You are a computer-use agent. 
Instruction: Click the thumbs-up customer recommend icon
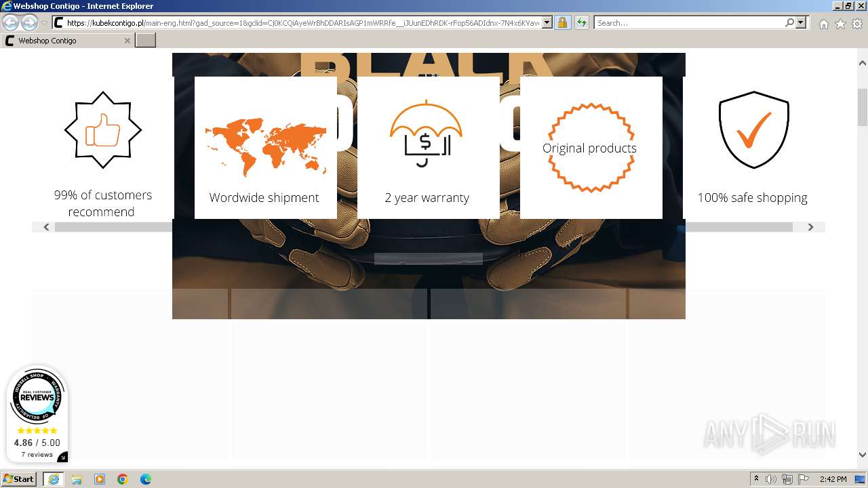coord(103,129)
